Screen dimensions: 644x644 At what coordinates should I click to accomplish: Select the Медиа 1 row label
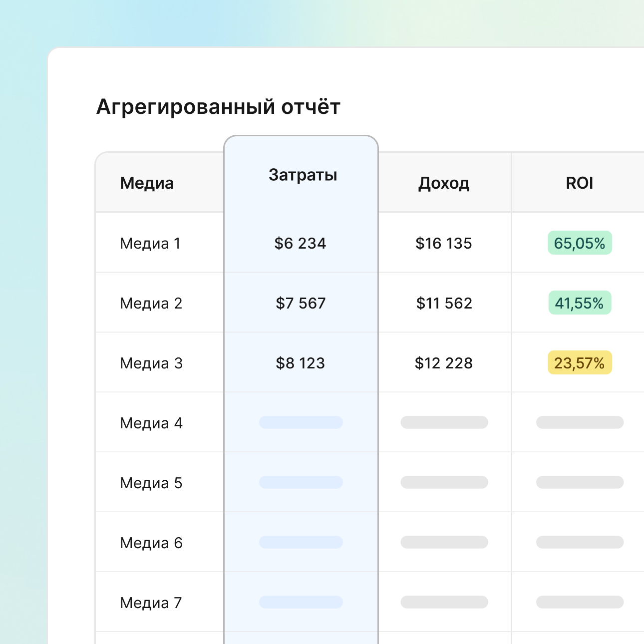coord(150,244)
